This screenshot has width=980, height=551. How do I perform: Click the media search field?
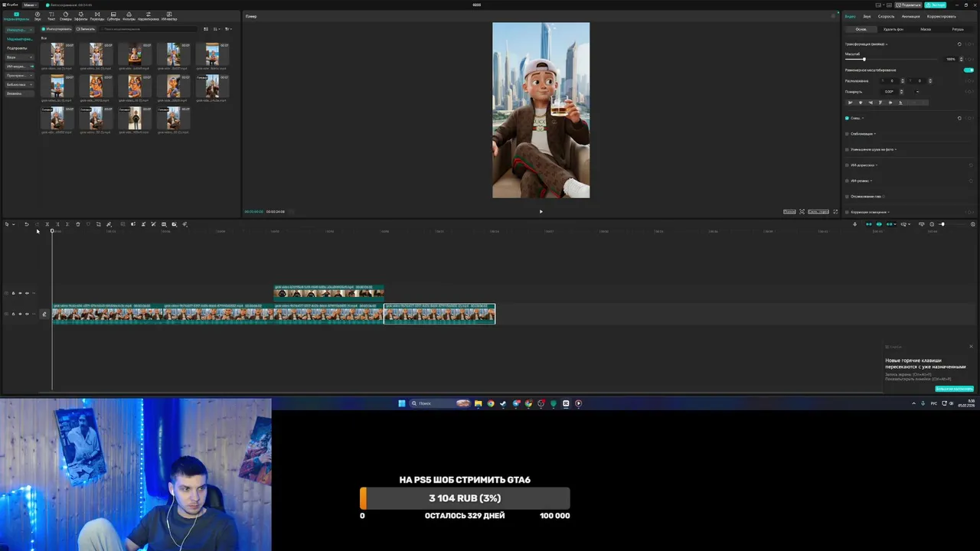coord(148,29)
